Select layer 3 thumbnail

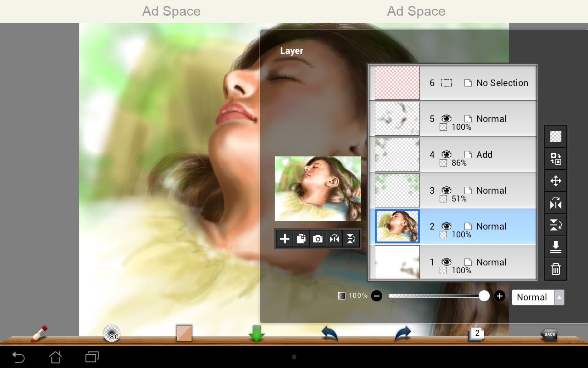pyautogui.click(x=397, y=190)
